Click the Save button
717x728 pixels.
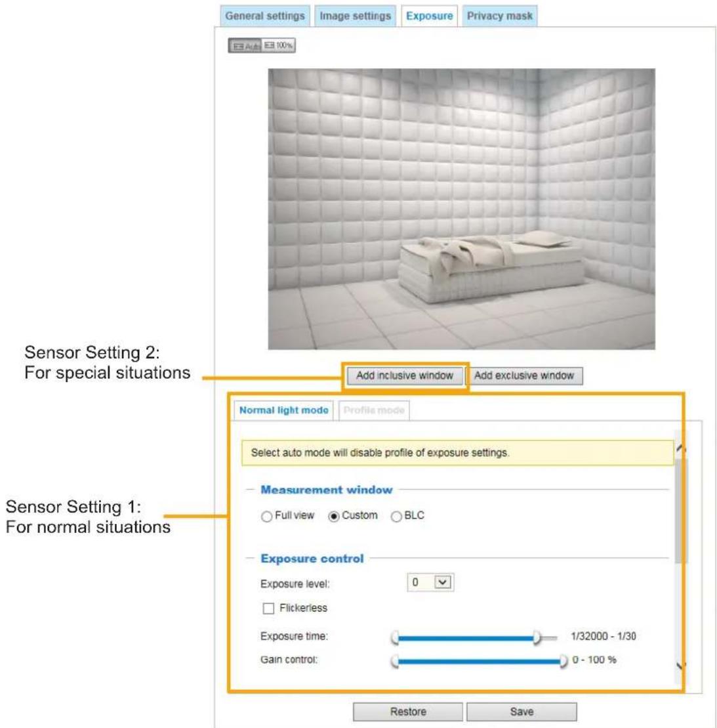pos(522,712)
